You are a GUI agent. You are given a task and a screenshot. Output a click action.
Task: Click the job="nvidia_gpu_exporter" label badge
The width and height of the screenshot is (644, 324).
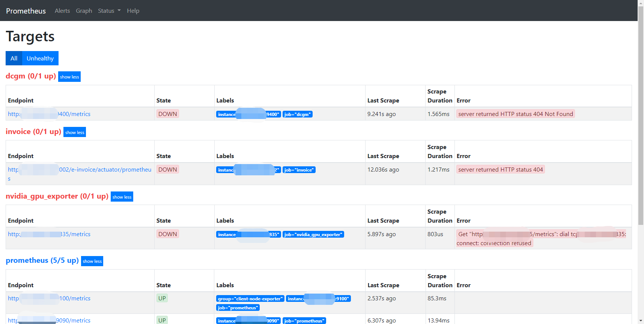point(313,234)
